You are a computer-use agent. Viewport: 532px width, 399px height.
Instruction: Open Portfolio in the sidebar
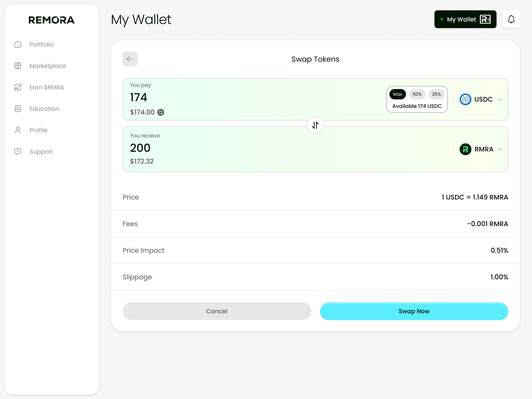(x=41, y=44)
